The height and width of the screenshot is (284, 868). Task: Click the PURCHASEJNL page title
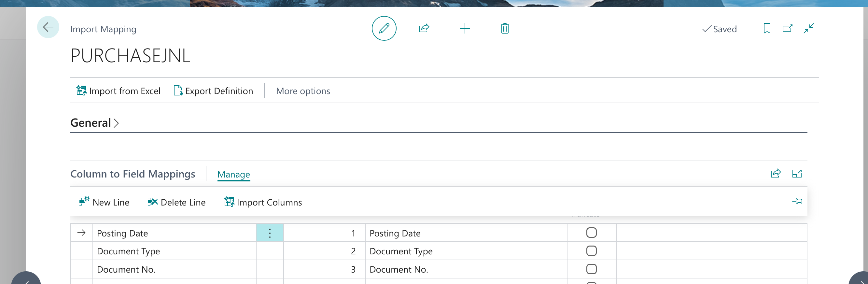tap(131, 56)
